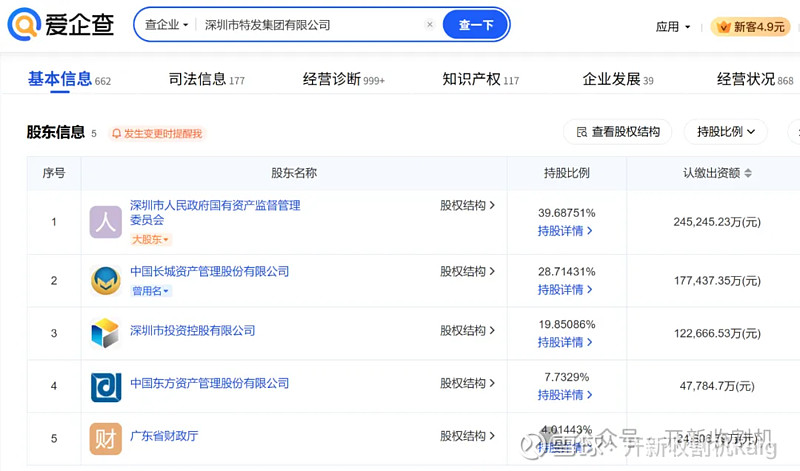
Task: Clear the search box with the X icon
Action: point(430,24)
